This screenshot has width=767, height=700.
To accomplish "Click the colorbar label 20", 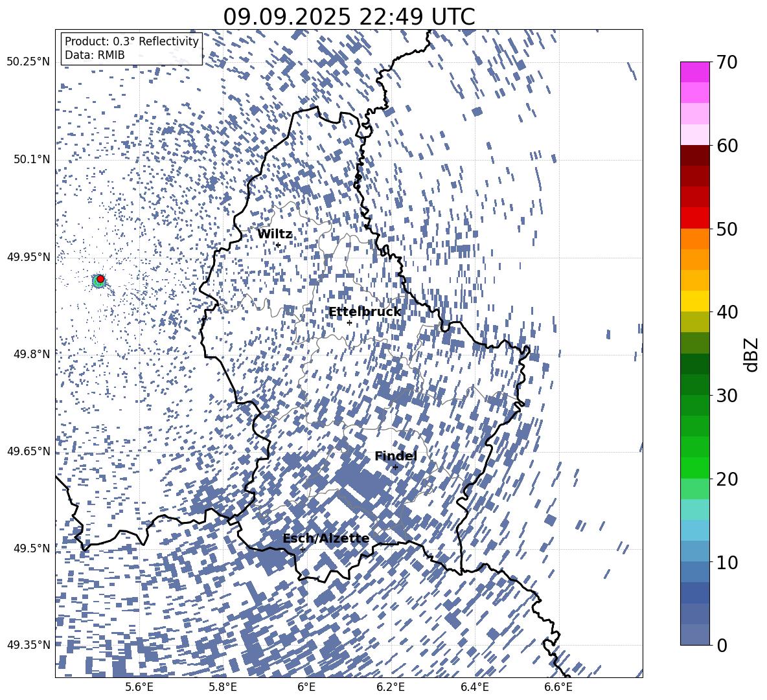I will click(727, 479).
